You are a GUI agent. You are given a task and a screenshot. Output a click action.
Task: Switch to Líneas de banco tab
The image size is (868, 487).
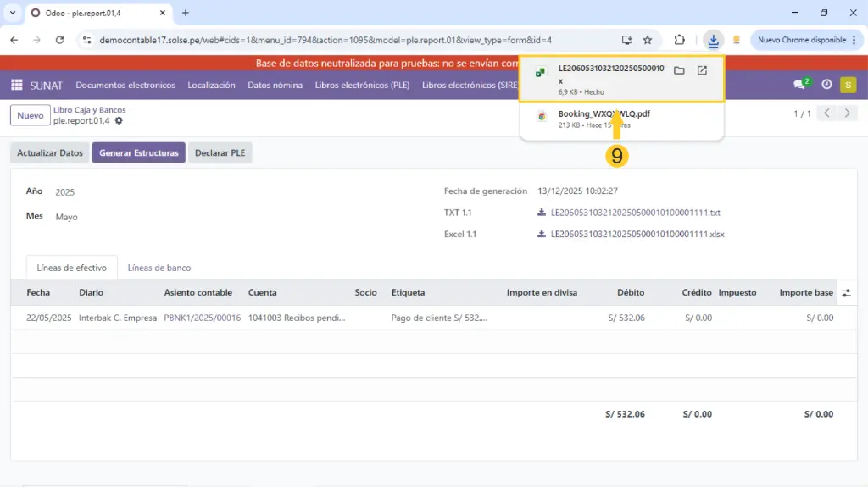coord(159,268)
